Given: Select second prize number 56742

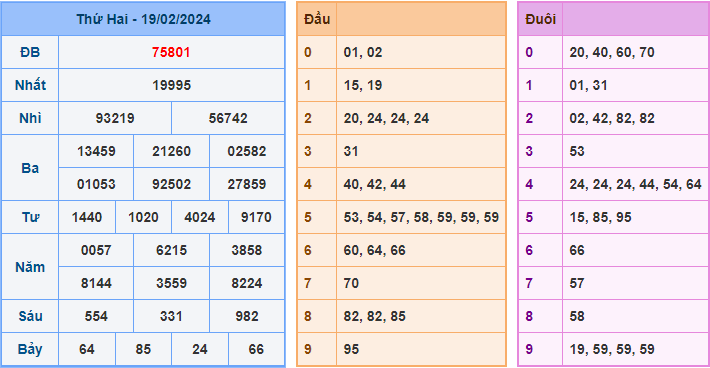Looking at the screenshot, I should point(228,118).
